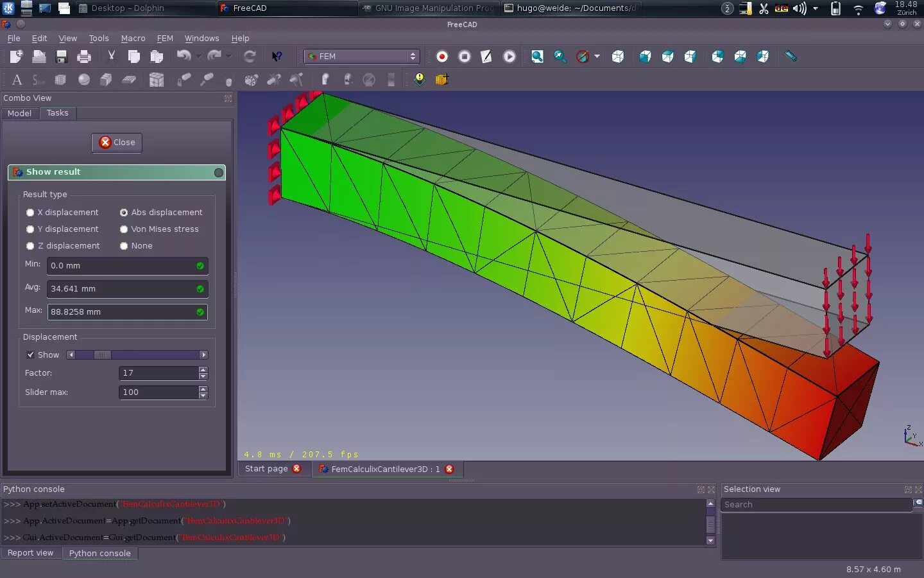This screenshot has width=924, height=578.
Task: Click the displacement Show slider handle
Action: [x=102, y=355]
